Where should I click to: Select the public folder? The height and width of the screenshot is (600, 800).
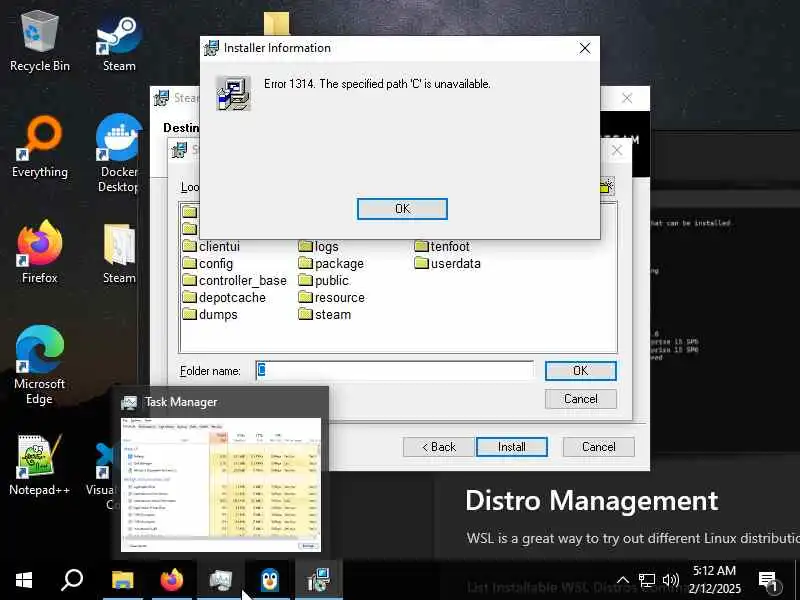tap(323, 280)
